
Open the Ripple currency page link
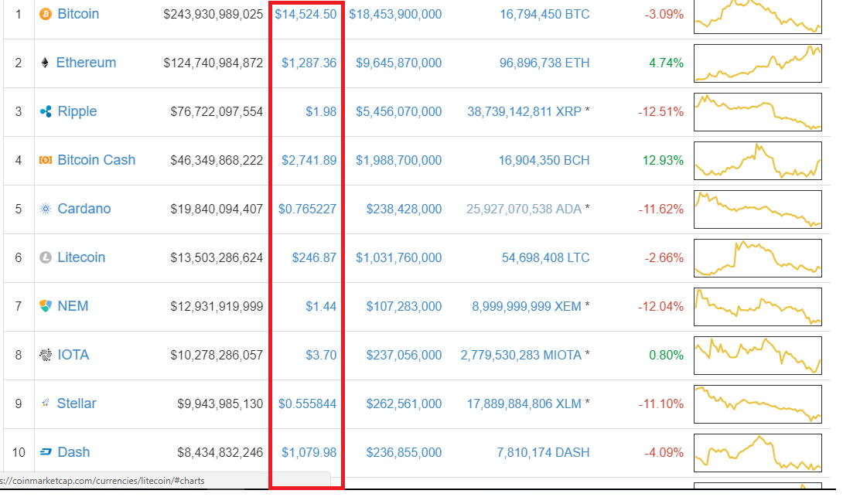pyautogui.click(x=77, y=111)
